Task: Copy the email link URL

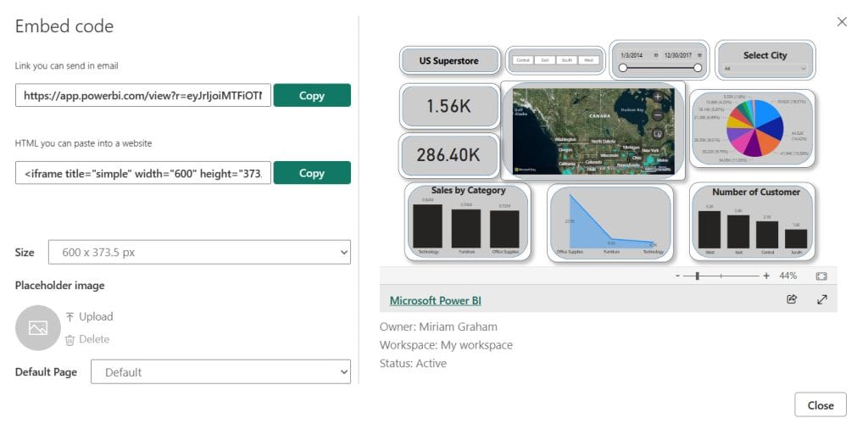Action: (x=312, y=95)
